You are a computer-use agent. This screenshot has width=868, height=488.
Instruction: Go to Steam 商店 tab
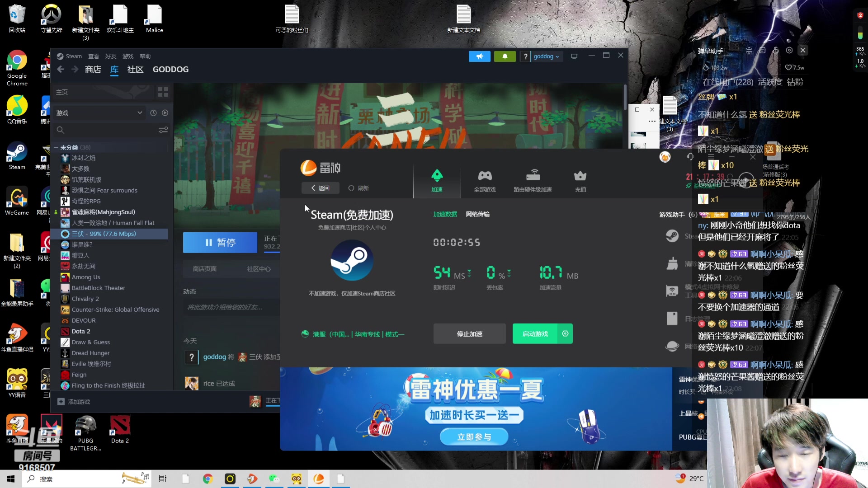93,70
